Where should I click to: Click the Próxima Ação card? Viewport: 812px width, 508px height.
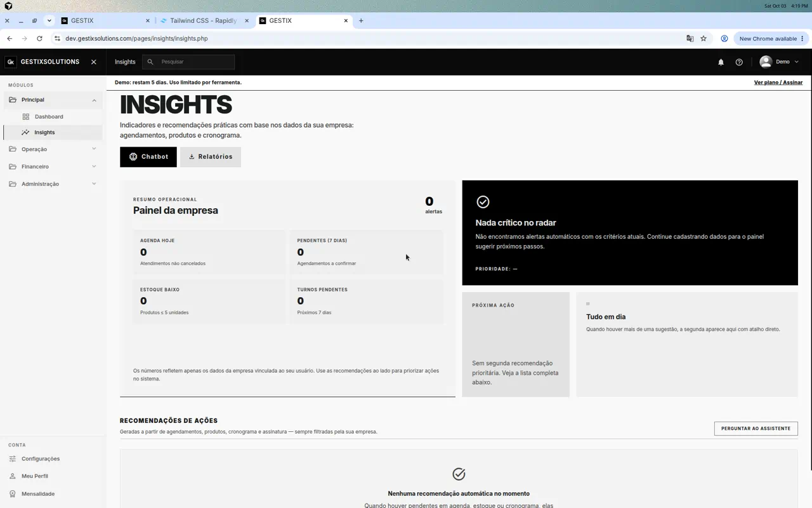tap(516, 344)
